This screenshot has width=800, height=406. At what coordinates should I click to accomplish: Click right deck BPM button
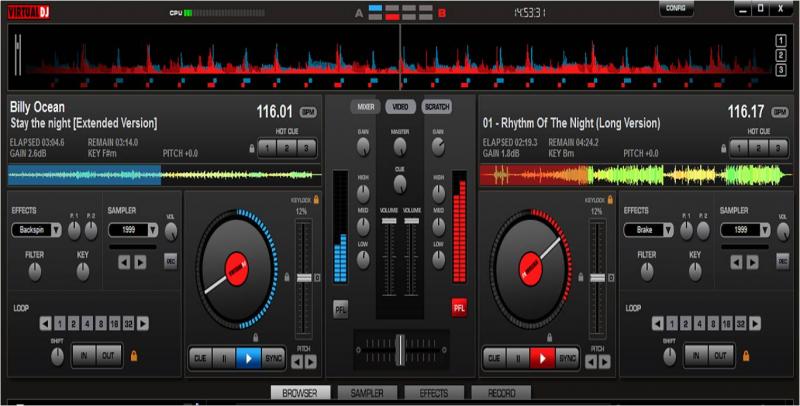[780, 112]
